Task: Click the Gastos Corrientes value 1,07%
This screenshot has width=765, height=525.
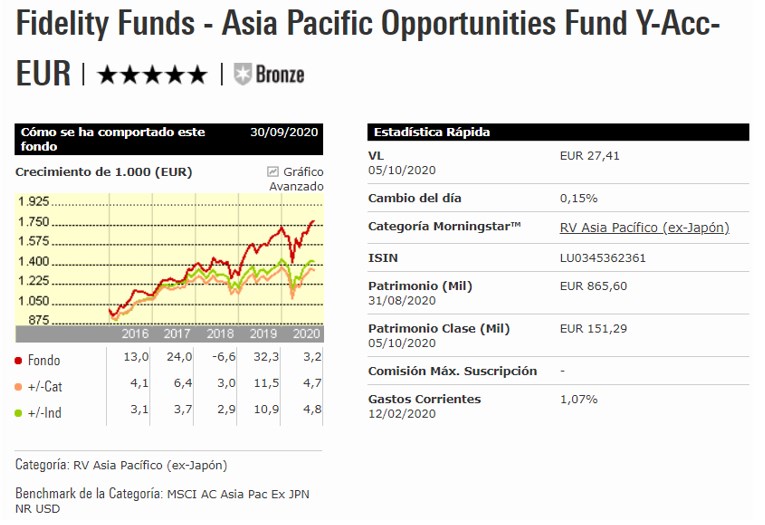Action: point(579,399)
